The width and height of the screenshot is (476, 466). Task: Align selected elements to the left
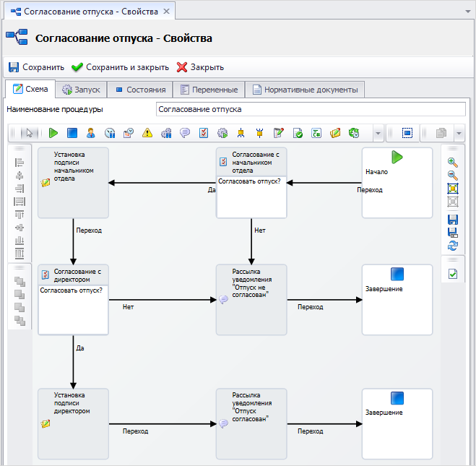click(x=20, y=163)
